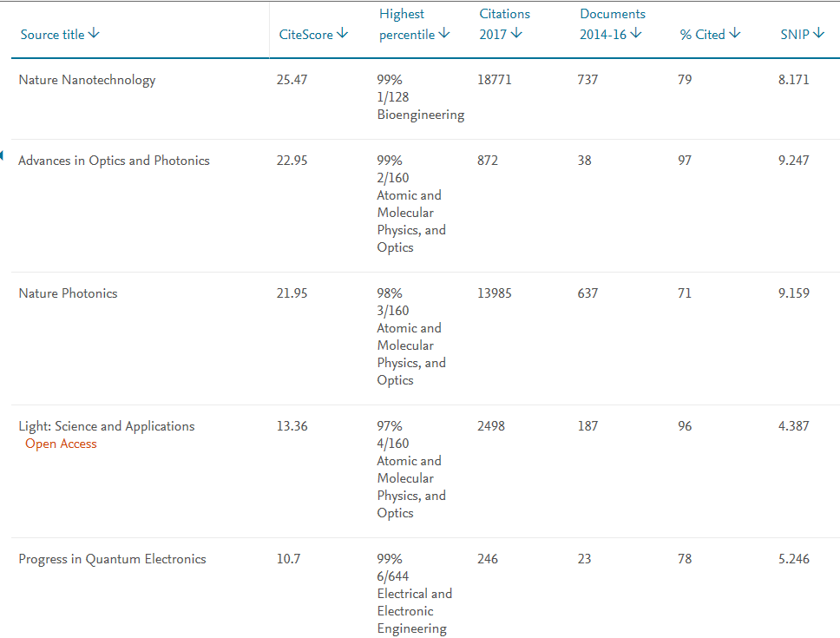Click the Citations 2017 sort arrow icon
Screen dimensions: 840x638
pos(516,34)
